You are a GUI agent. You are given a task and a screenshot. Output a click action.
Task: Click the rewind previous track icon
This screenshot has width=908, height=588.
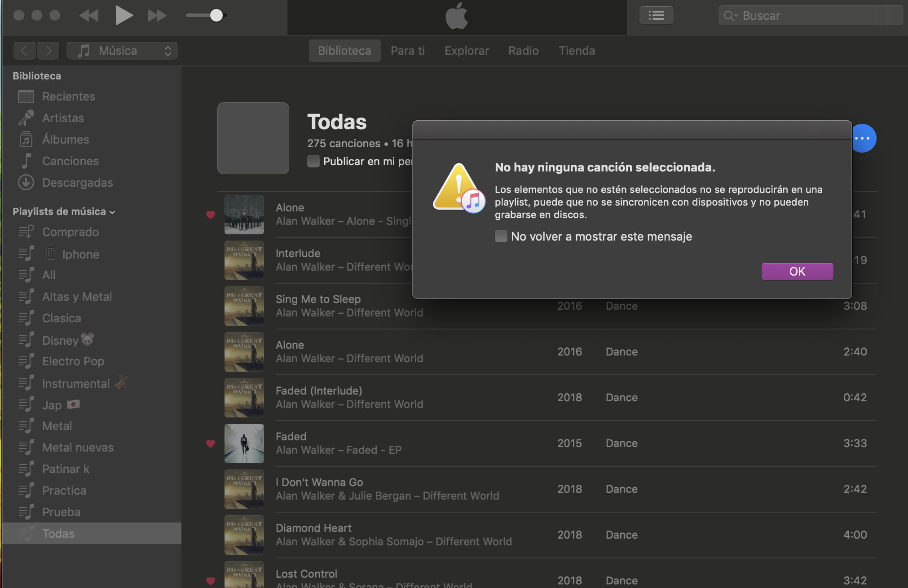click(89, 16)
